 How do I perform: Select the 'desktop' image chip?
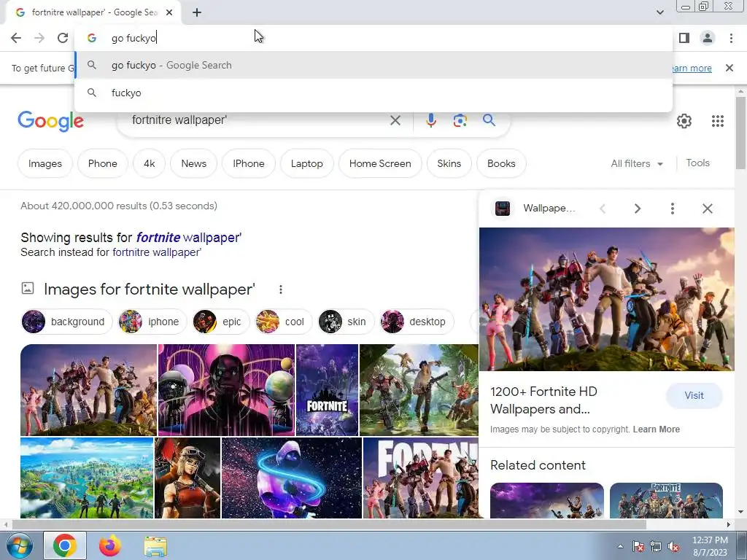[417, 322]
